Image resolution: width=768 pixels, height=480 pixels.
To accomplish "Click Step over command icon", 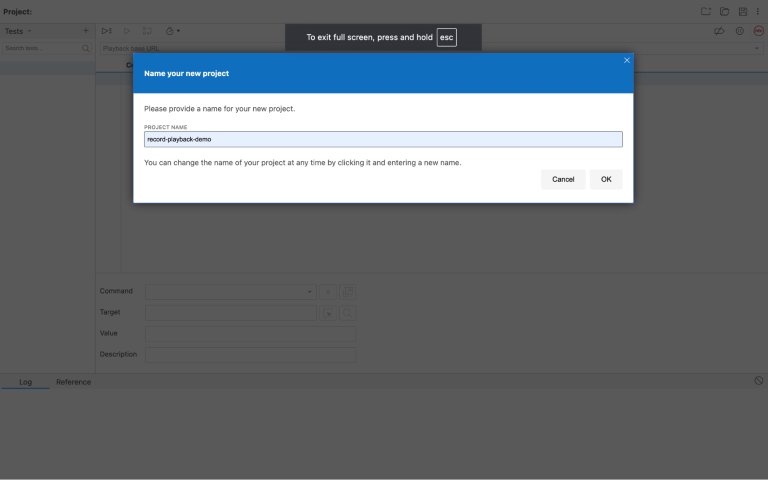I will click(147, 31).
